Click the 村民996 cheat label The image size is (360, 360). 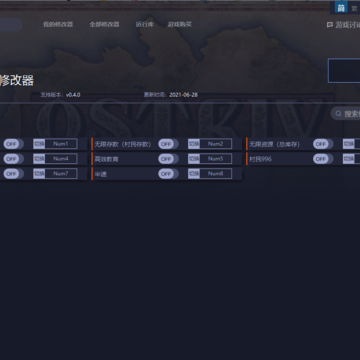point(260,159)
